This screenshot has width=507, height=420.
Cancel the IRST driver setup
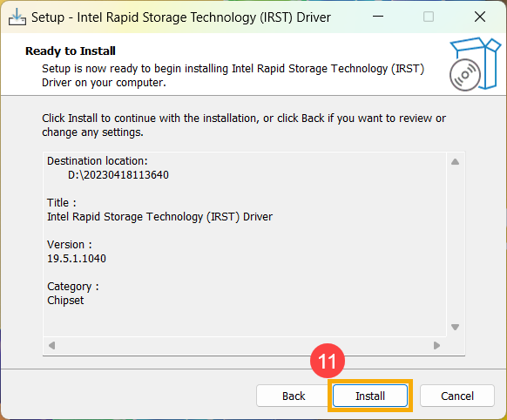[x=456, y=396]
